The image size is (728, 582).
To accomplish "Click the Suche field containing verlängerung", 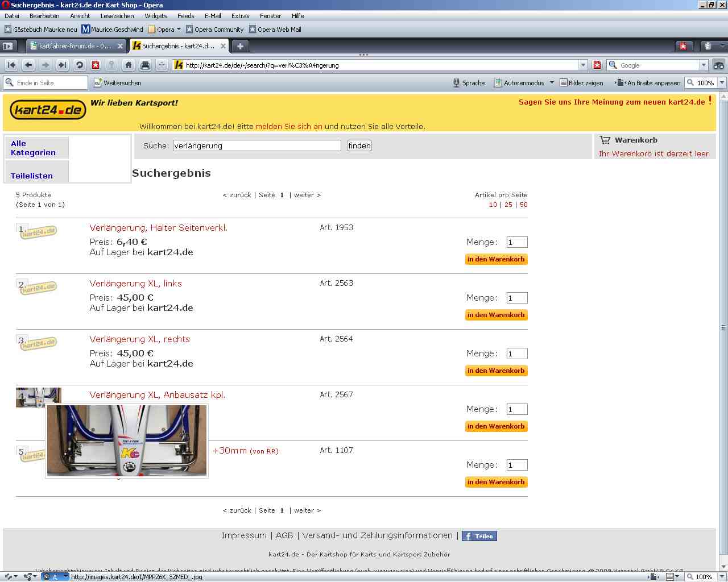I will coord(257,146).
